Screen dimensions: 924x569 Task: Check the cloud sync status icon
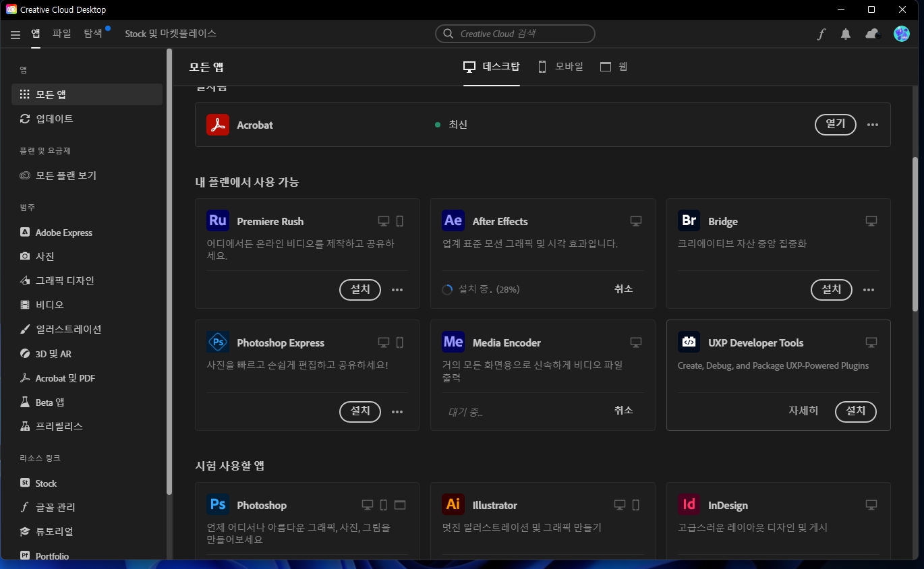[x=873, y=34]
